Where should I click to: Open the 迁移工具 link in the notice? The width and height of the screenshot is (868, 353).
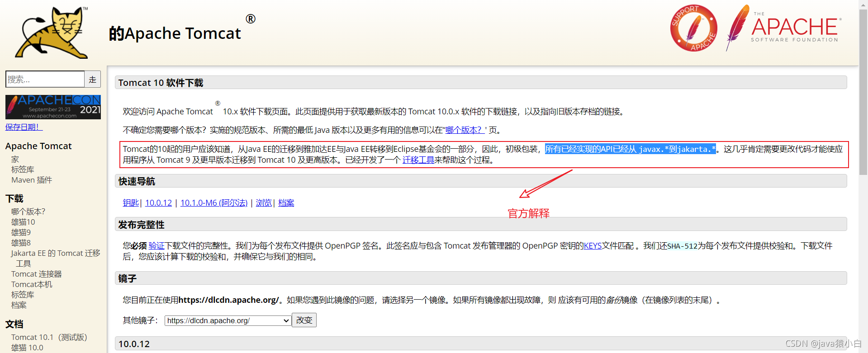pos(418,160)
